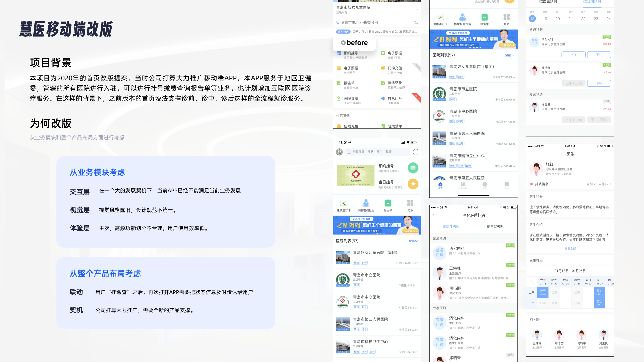Expand 查看全部 under 医生介绍
Screen dimensions: 644x362
(570, 249)
